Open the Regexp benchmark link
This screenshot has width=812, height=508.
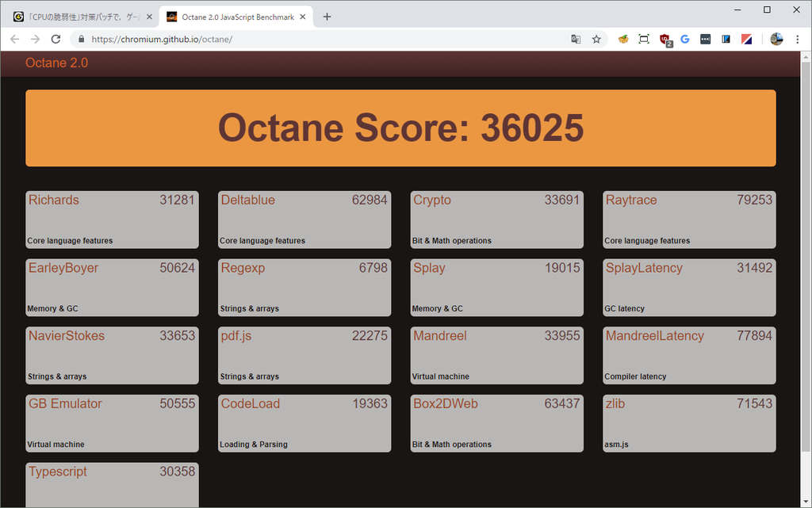tap(243, 268)
